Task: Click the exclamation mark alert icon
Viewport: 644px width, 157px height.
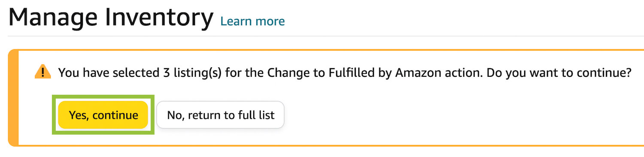Action: [x=43, y=72]
